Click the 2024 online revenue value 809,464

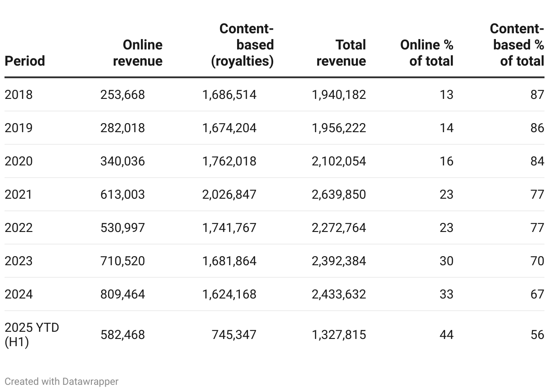point(122,294)
